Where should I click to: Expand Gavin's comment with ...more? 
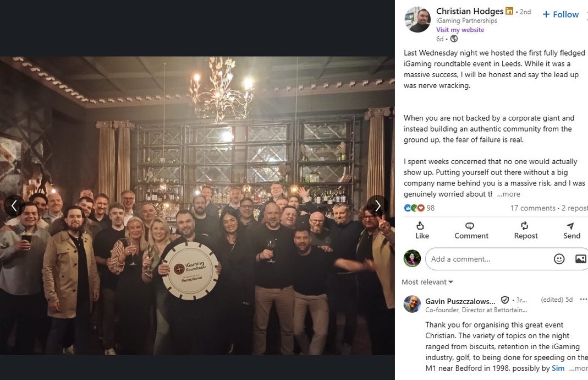tap(578, 368)
